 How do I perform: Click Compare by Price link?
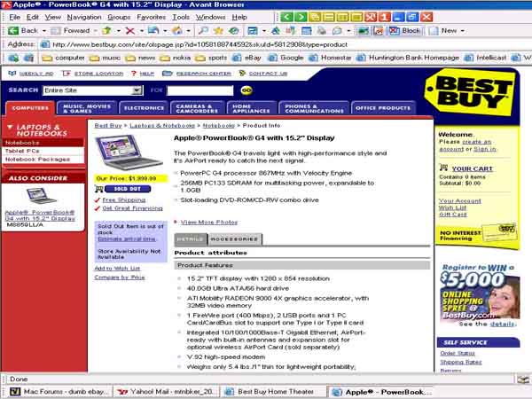[x=120, y=278]
